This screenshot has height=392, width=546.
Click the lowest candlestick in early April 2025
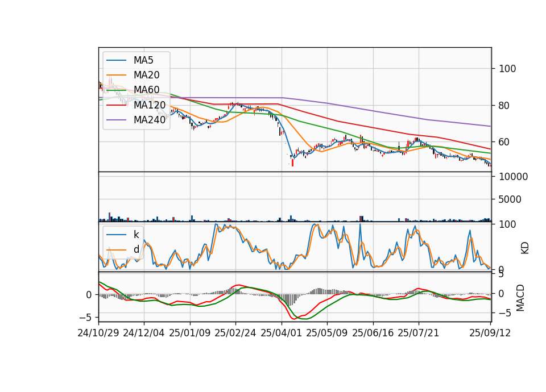pos(292,162)
